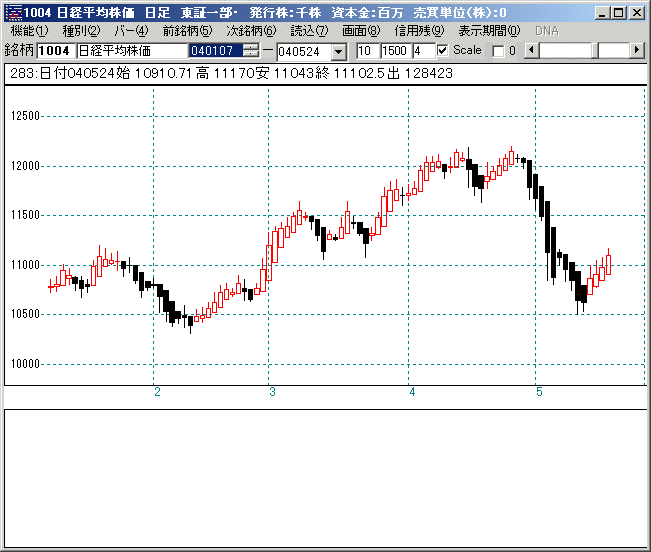Click the month 3 axis label
This screenshot has height=552, width=651.
click(x=272, y=392)
